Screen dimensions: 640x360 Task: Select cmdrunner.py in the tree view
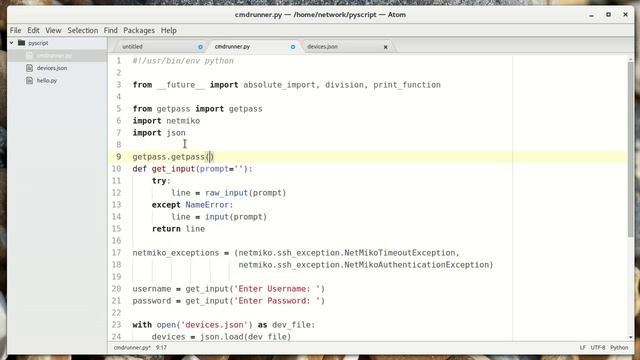pos(54,56)
